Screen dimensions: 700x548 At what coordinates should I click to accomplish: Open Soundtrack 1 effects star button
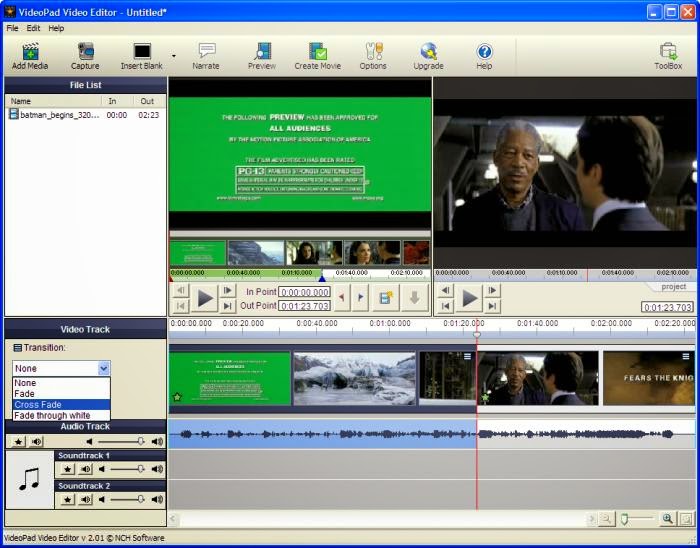coord(67,469)
